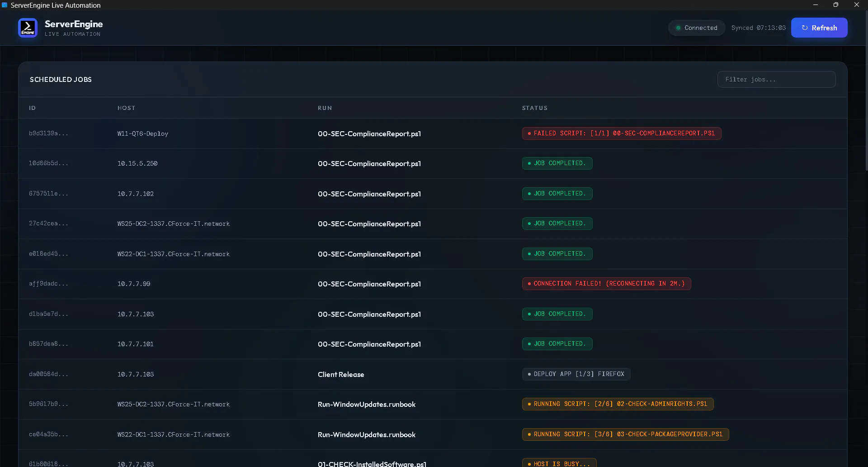Screen dimensions: 868x467
Task: Click the RUN column header
Action: (x=325, y=108)
